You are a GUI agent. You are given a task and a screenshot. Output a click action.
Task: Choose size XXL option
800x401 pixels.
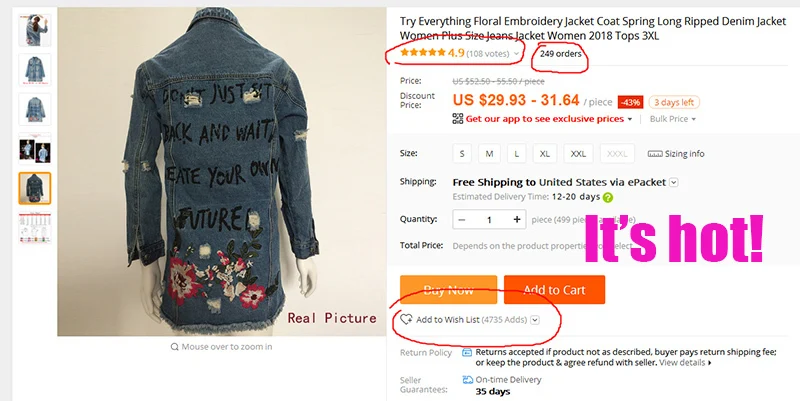pos(578,154)
